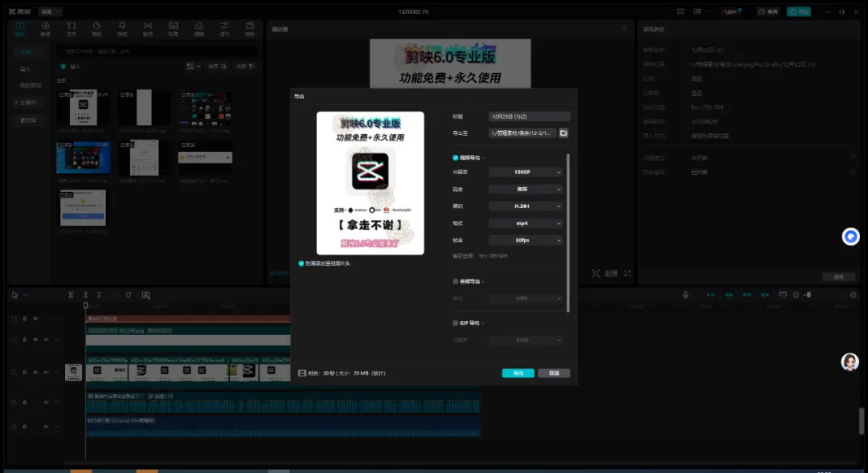
Task: Click the avatar floating icon at right edge
Action: coord(850,362)
